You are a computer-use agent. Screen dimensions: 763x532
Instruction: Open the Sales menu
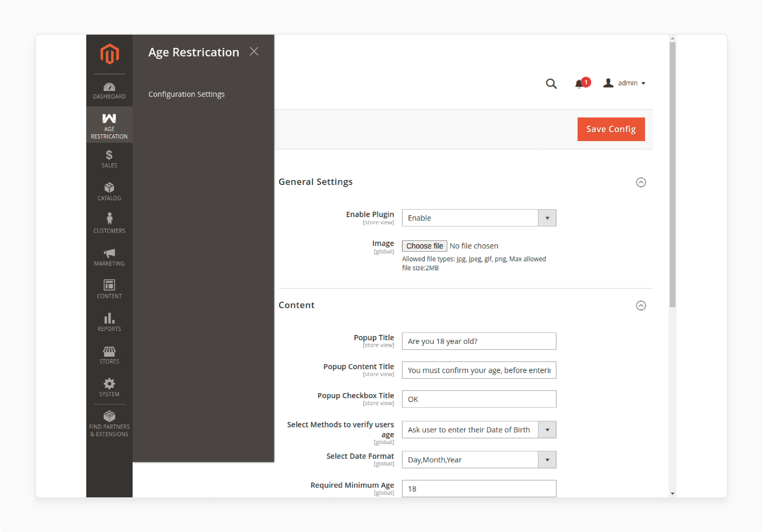109,159
